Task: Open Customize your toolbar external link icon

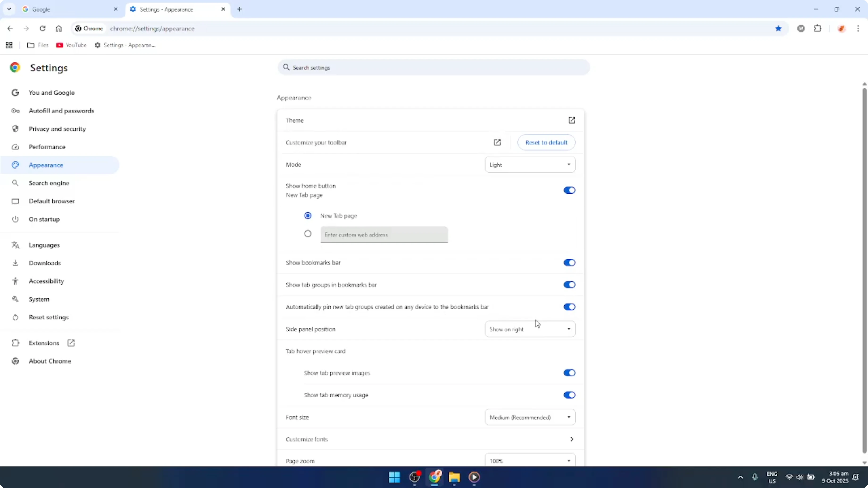Action: [x=497, y=142]
